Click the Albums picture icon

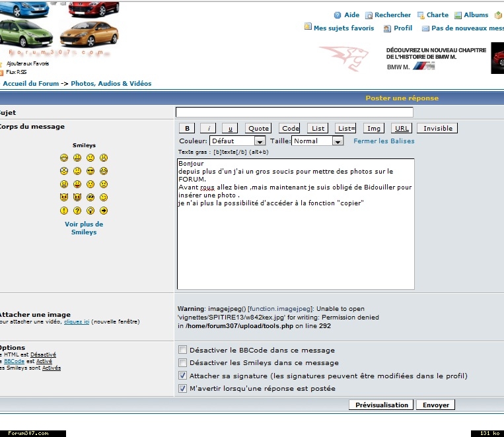pos(458,15)
